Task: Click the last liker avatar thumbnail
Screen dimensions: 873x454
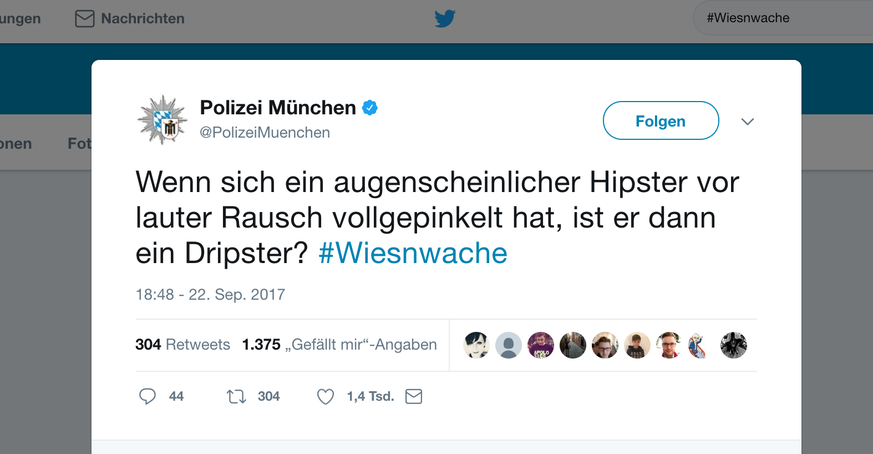Action: (x=734, y=345)
